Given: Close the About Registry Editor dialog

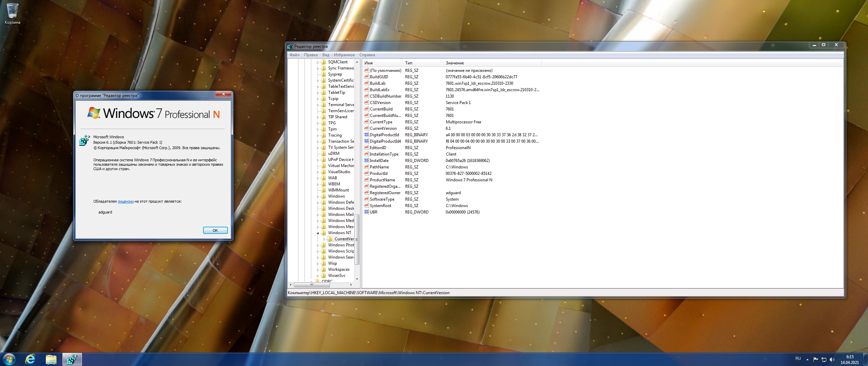Looking at the screenshot, I should [223, 94].
